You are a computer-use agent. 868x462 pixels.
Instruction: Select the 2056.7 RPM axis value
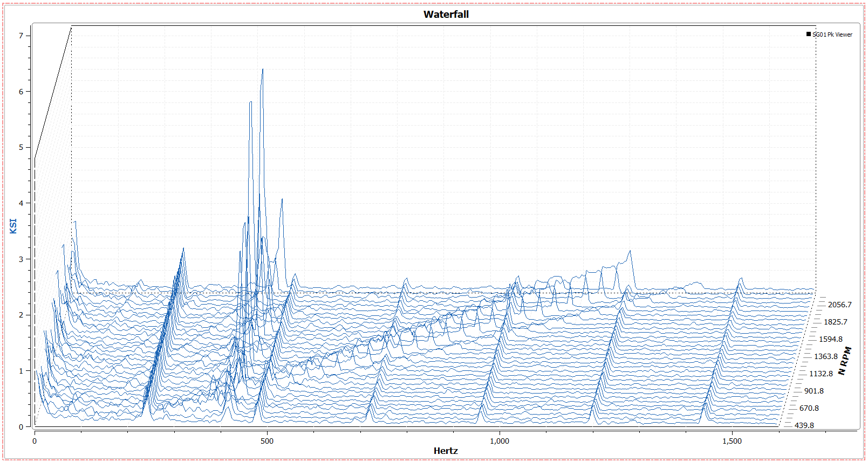point(839,305)
